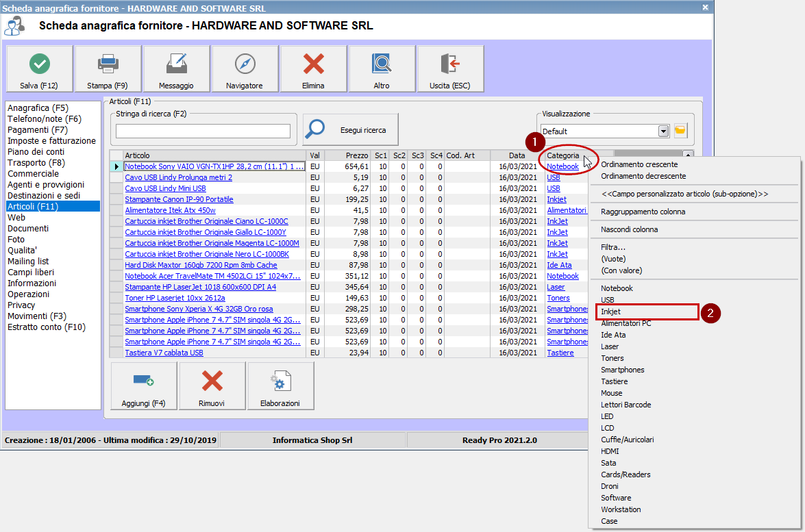Filter category by Smartphones in menu
The image size is (805, 532).
(622, 370)
